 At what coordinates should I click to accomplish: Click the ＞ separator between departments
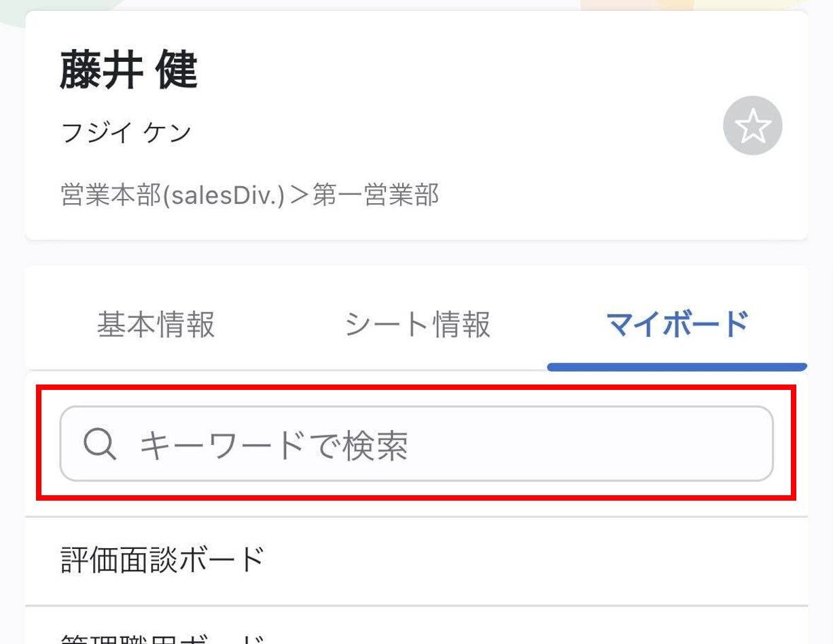click(x=299, y=196)
